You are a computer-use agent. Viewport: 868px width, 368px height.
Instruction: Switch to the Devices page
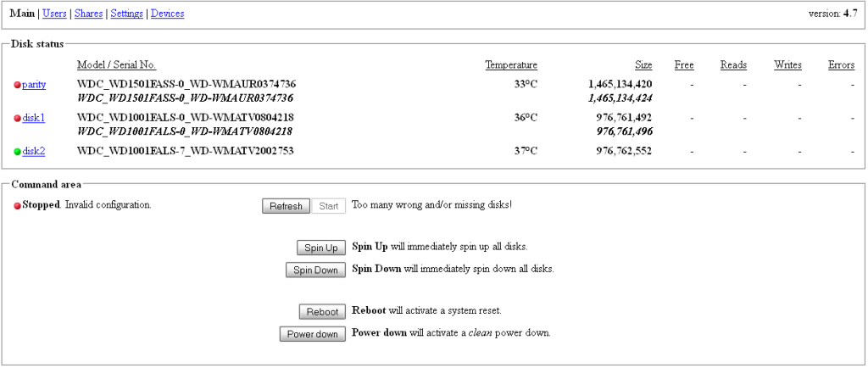(167, 14)
